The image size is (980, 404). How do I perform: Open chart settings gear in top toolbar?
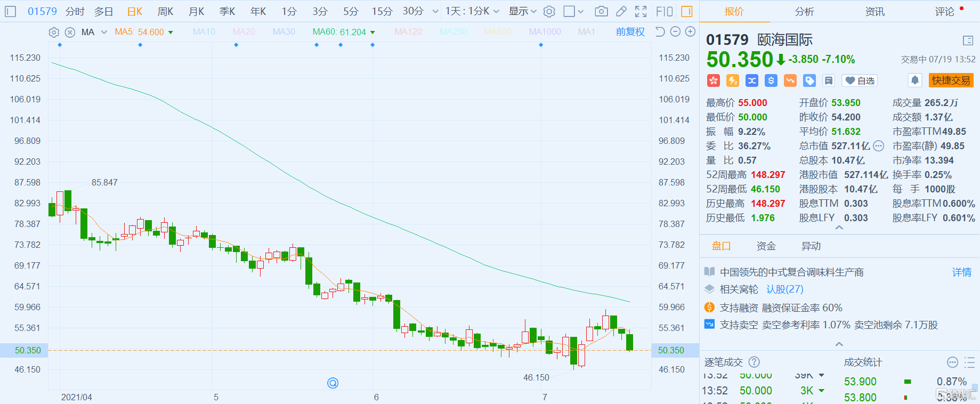pos(549,11)
